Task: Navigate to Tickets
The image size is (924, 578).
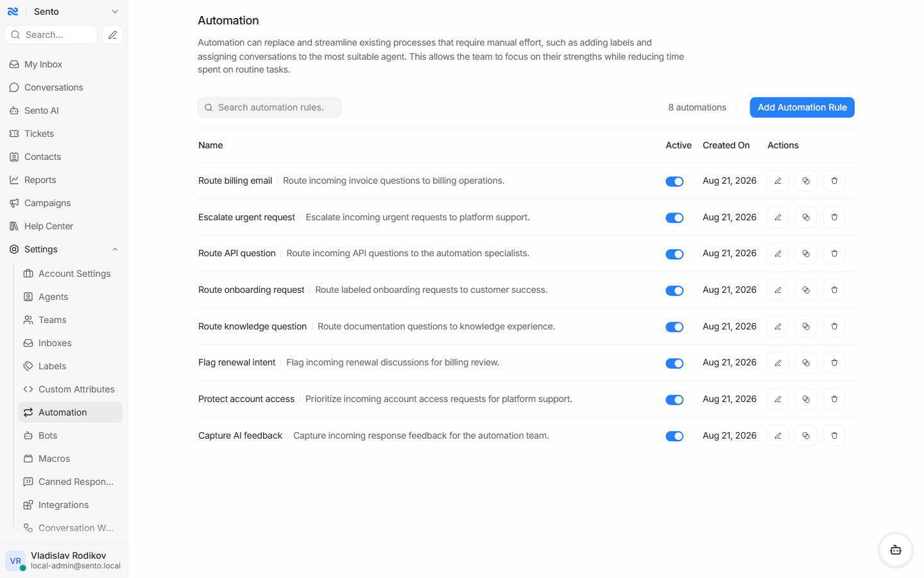Action: tap(64, 134)
